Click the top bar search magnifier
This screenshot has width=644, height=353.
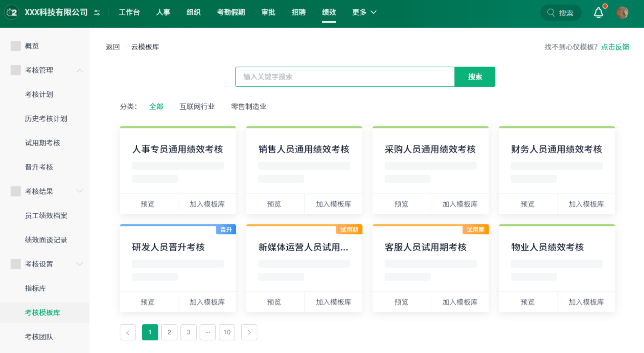[x=551, y=13]
